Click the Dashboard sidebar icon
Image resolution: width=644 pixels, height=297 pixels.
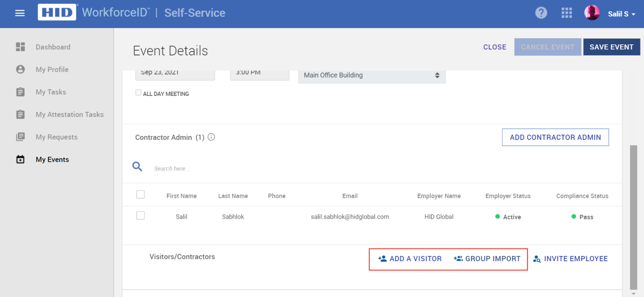(x=20, y=47)
